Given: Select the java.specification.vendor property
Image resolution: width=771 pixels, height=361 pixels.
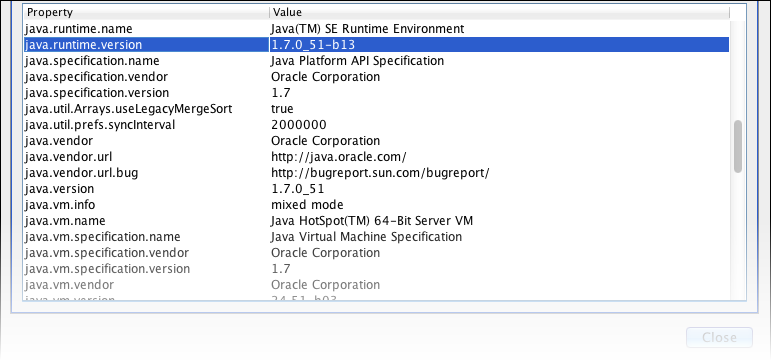Looking at the screenshot, I should coord(376,77).
